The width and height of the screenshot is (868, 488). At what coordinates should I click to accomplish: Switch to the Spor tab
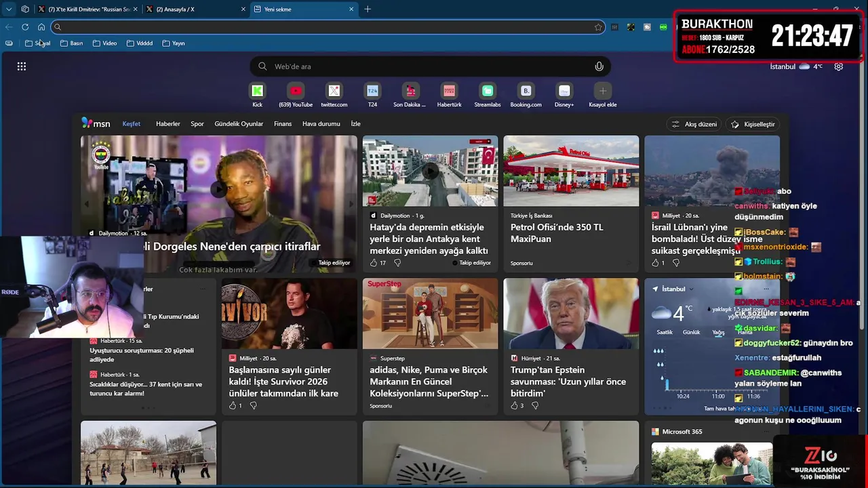[197, 124]
